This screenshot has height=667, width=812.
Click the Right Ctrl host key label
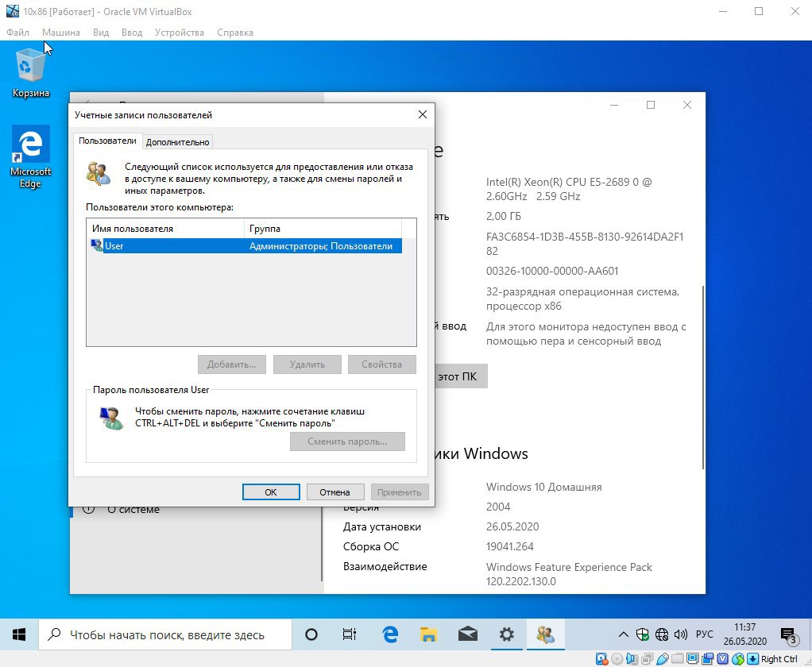click(779, 659)
